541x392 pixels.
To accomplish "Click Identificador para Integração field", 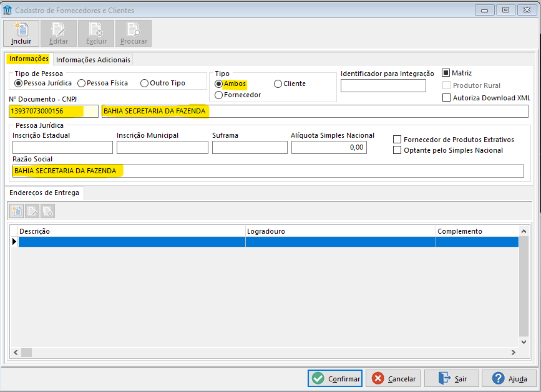I will (383, 86).
